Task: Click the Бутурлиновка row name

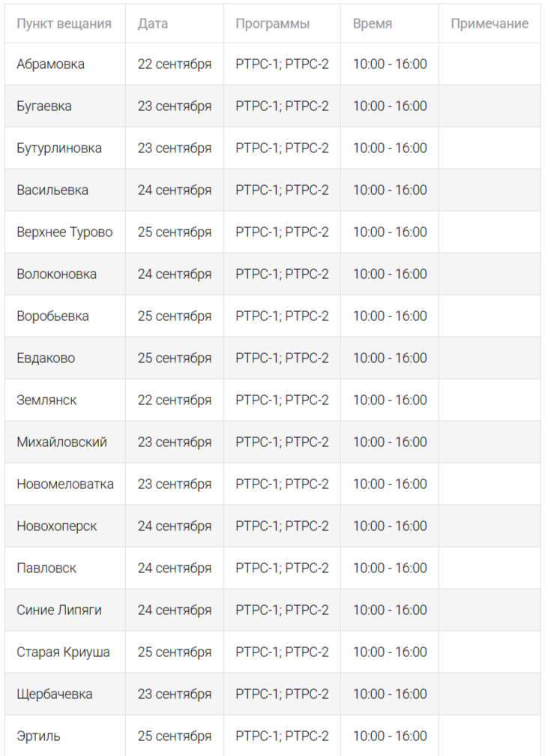Action: (59, 148)
